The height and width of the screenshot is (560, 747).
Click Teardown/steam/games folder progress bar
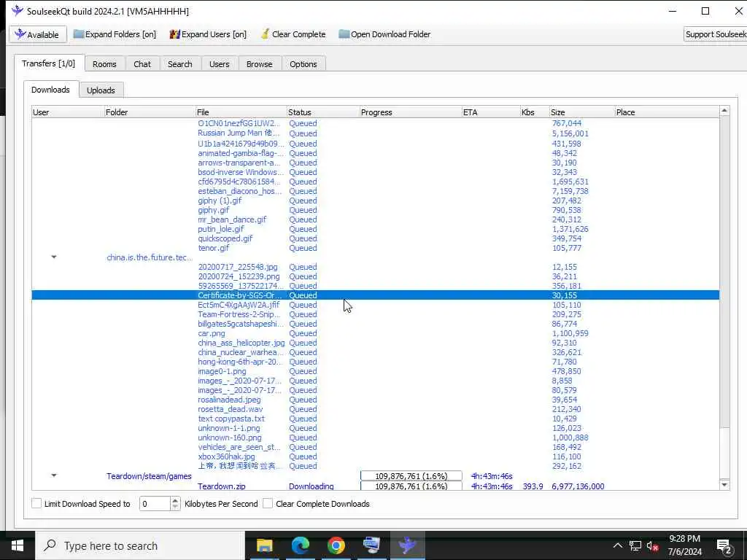(x=411, y=475)
